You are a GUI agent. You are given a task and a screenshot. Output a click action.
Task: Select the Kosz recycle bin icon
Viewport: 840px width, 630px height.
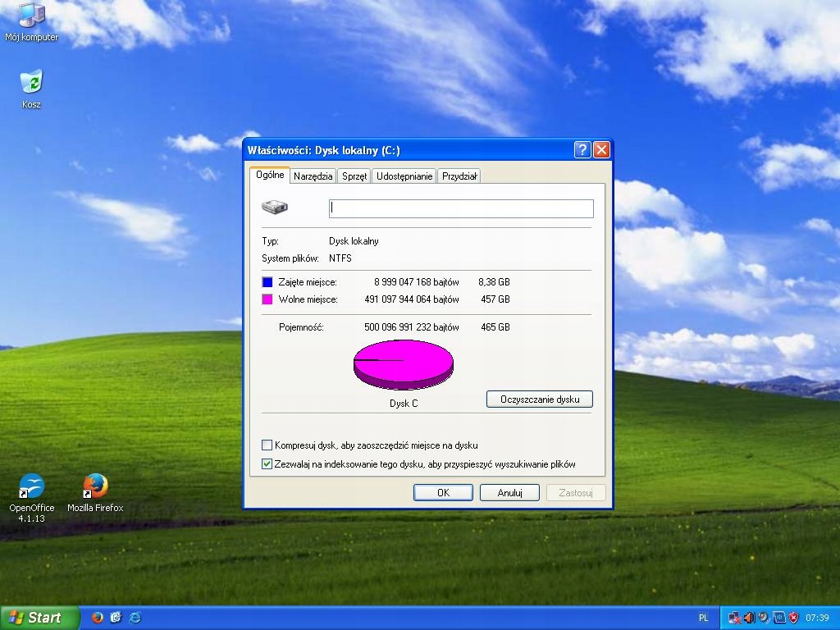click(x=31, y=84)
